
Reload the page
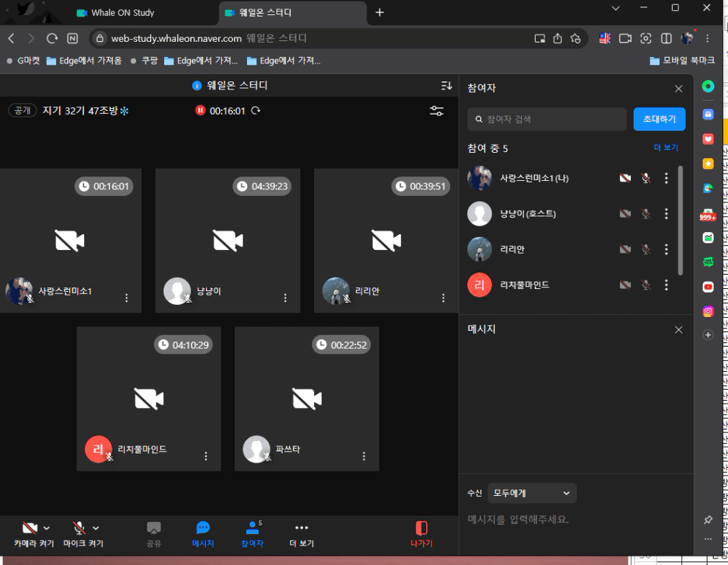(x=52, y=38)
